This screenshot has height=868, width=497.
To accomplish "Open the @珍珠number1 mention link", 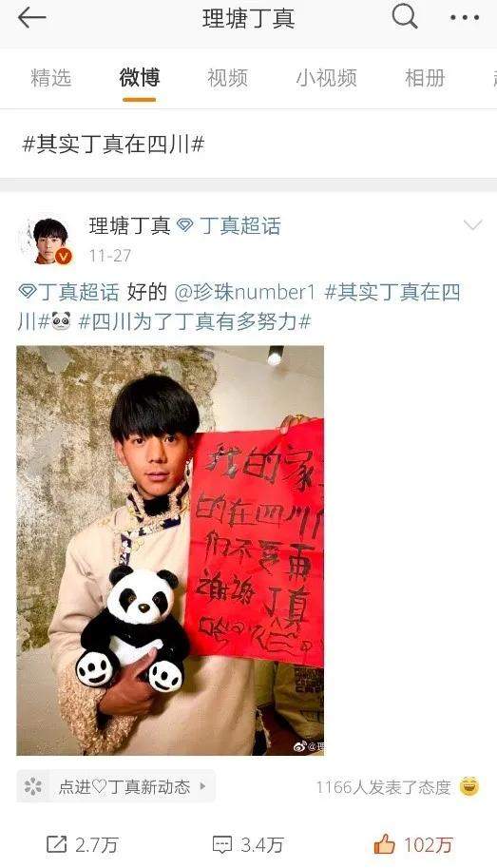I will coord(244,292).
